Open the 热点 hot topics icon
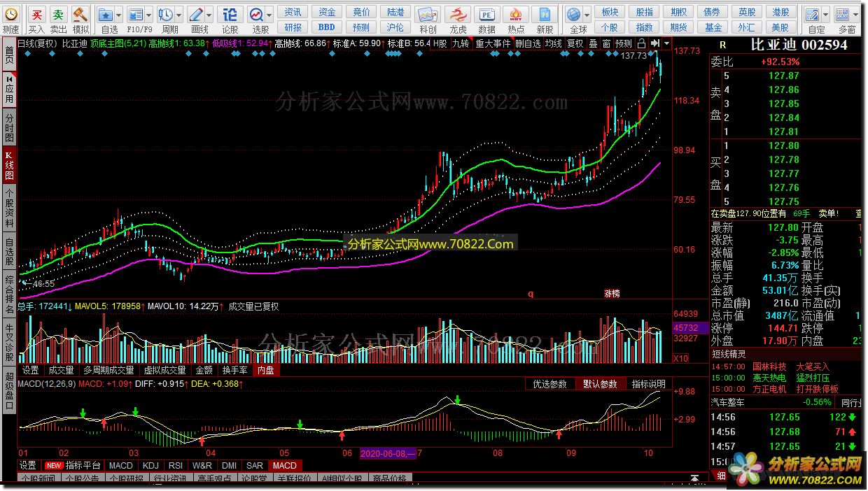 (x=516, y=14)
